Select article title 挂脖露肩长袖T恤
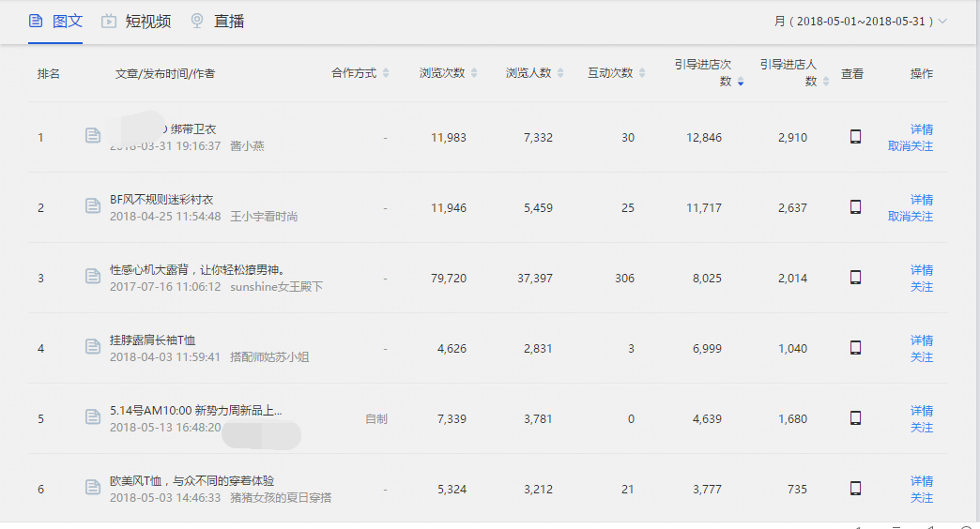Image resolution: width=980 pixels, height=529 pixels. tap(152, 340)
